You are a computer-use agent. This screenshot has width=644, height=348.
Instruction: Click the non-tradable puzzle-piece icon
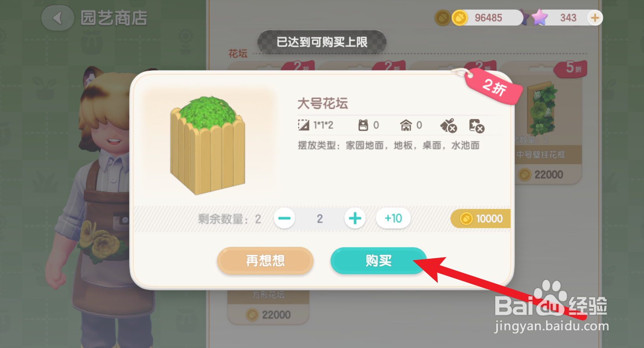pos(477,126)
